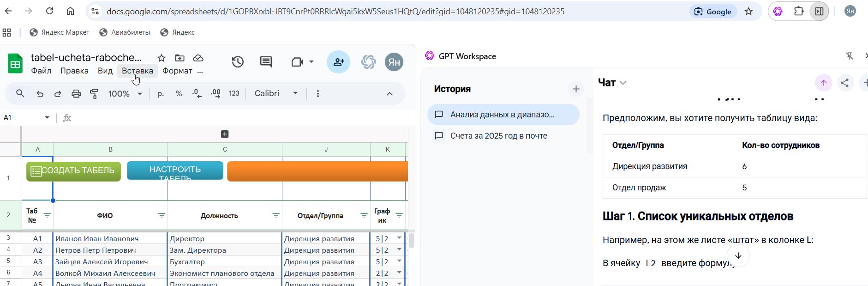Image resolution: width=868 pixels, height=286 pixels.
Task: Open the comments icon in Sheets
Action: tap(266, 62)
